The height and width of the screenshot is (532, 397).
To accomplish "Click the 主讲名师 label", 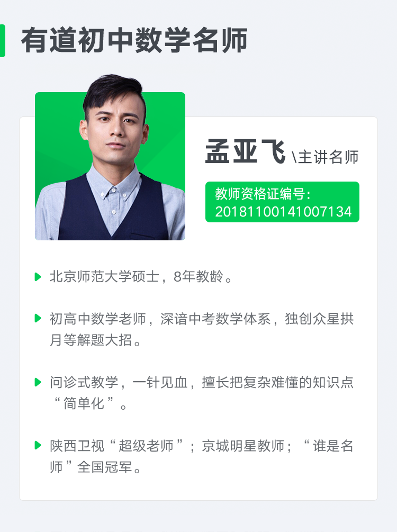I will pyautogui.click(x=328, y=157).
